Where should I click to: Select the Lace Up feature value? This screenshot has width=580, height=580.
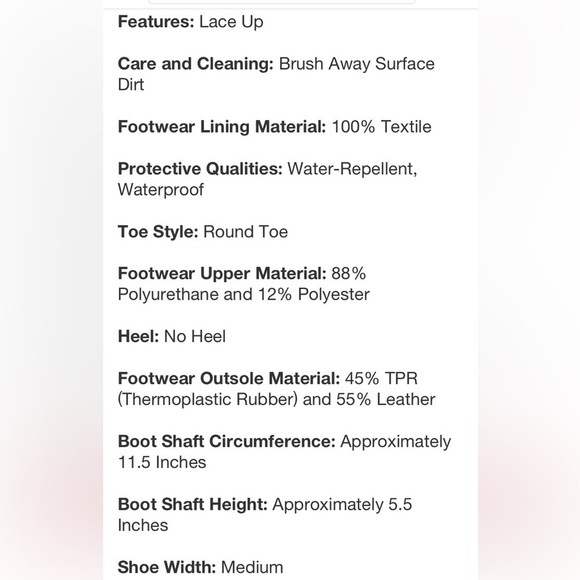231,22
